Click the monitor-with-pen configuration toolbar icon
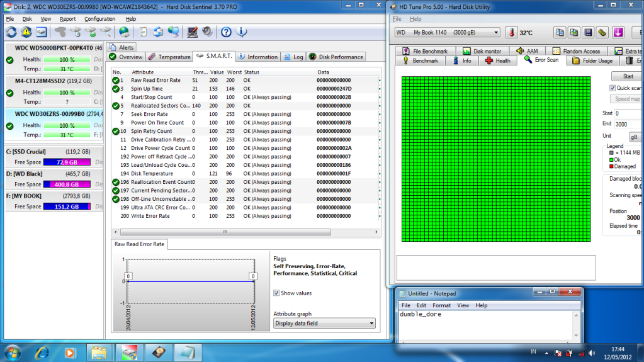Viewport: 644px width, 362px height. (192, 32)
